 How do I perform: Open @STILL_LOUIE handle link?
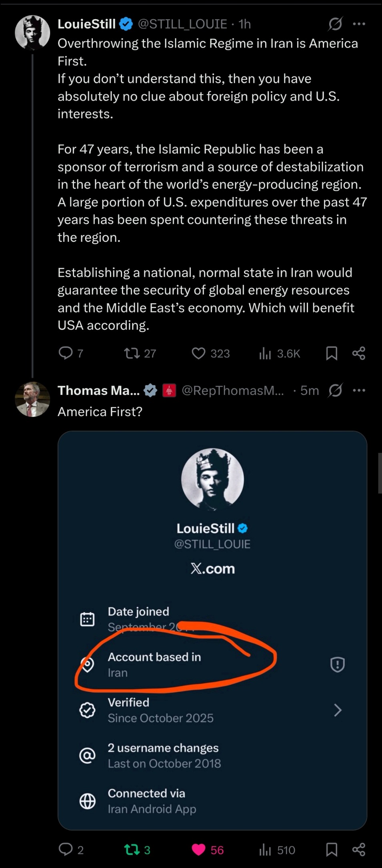tap(182, 24)
